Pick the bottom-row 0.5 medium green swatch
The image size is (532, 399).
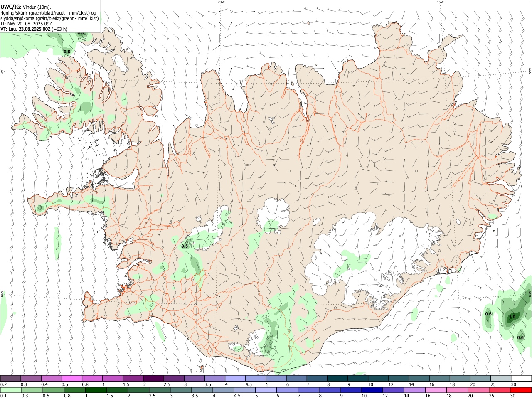pyautogui.click(x=54, y=390)
